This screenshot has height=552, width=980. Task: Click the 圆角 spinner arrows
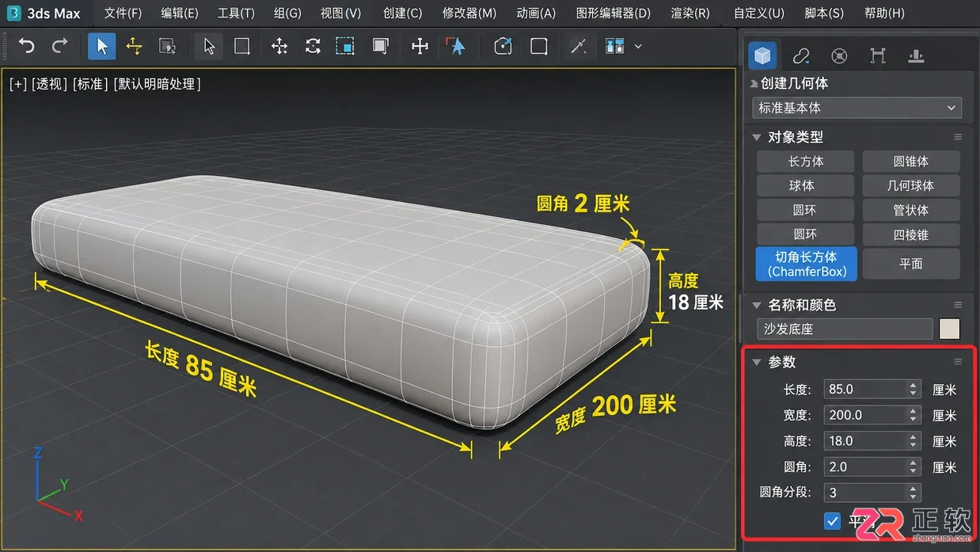[x=914, y=467]
